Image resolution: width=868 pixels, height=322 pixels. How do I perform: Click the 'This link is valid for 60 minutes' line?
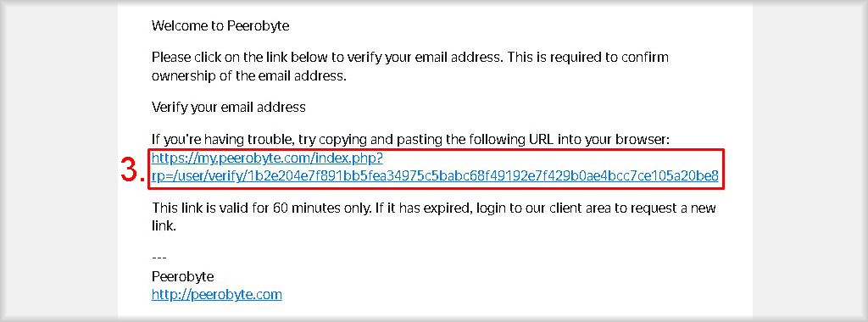tap(434, 208)
